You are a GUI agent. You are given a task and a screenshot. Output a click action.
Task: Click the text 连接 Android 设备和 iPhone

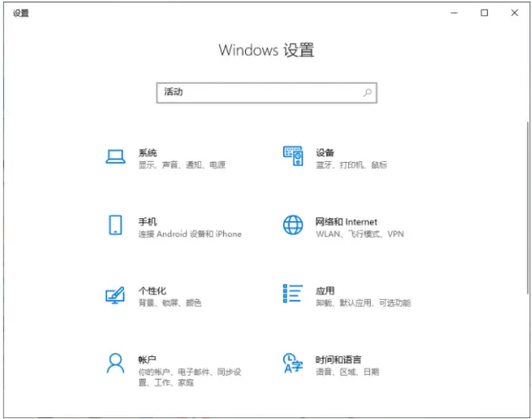pyautogui.click(x=190, y=234)
